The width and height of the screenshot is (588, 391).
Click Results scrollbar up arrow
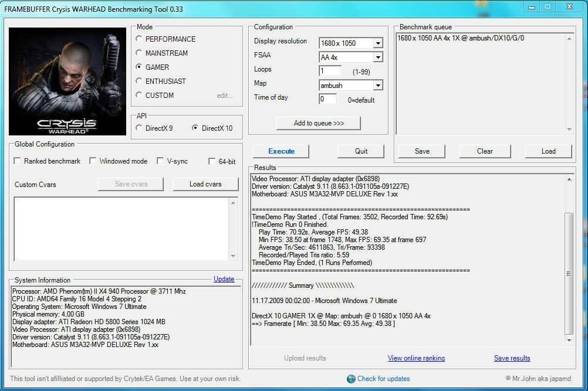(569, 180)
